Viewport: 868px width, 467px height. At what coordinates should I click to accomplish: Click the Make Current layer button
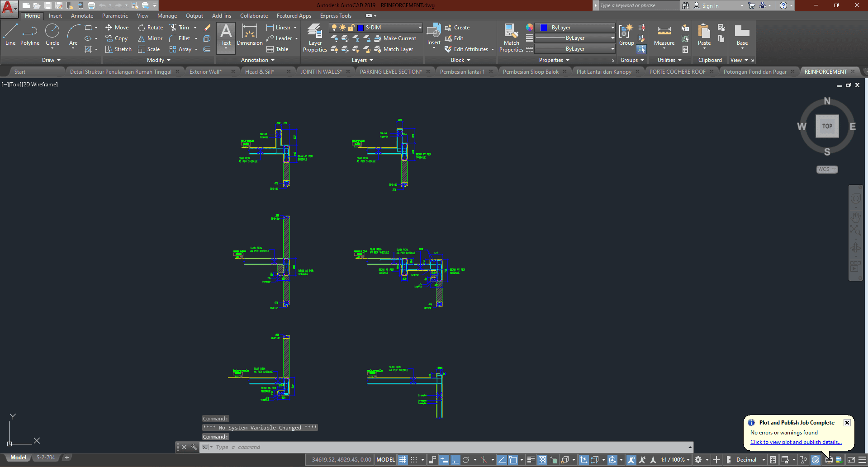coord(395,38)
